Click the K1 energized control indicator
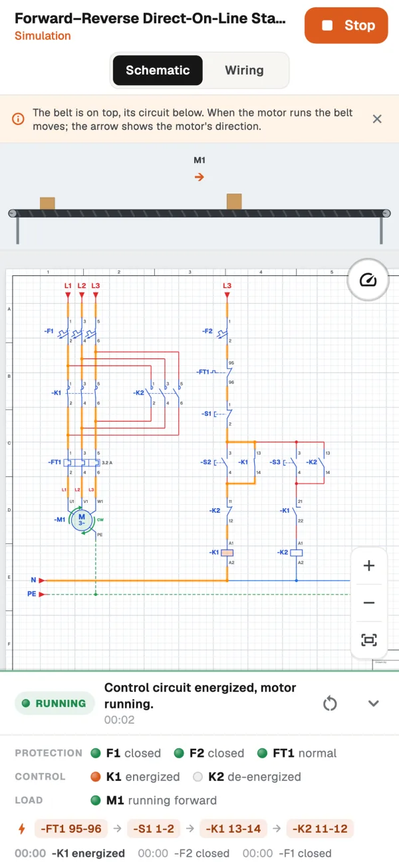This screenshot has height=868, width=399. click(x=135, y=777)
